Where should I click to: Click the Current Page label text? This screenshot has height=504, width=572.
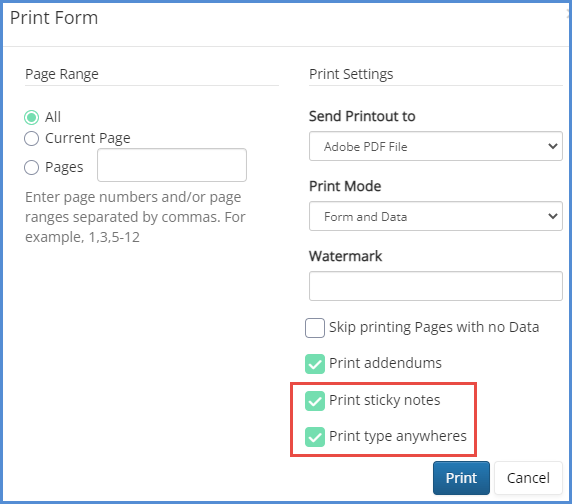coord(88,138)
